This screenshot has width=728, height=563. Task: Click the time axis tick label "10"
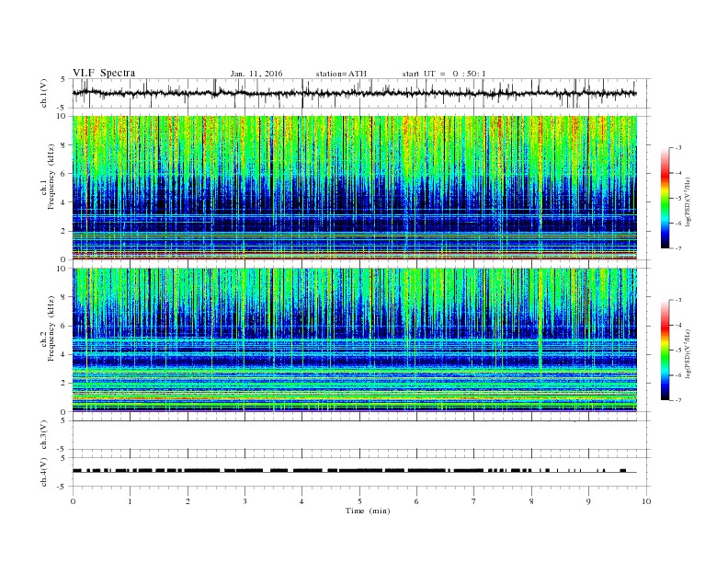646,501
